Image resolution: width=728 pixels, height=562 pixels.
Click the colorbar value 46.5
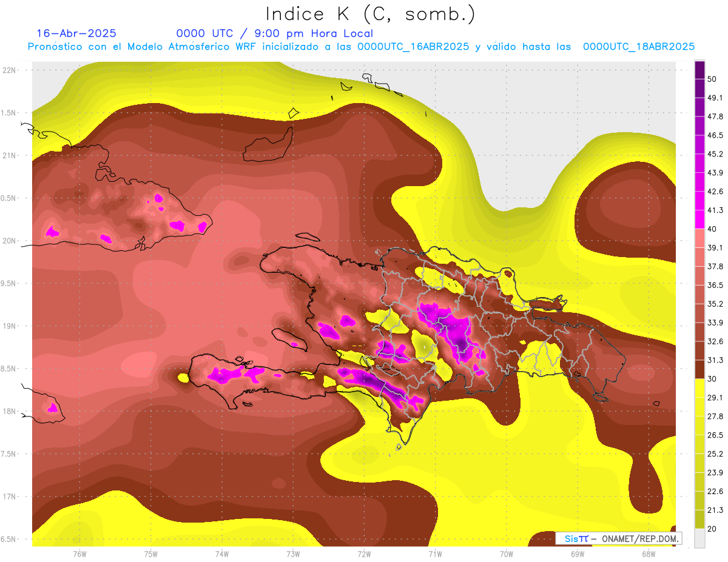point(715,135)
